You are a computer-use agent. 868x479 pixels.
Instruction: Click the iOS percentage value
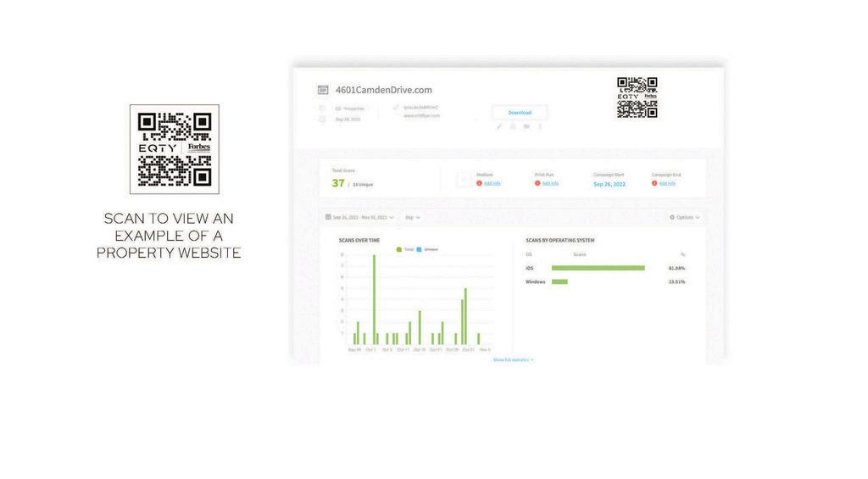pos(676,268)
